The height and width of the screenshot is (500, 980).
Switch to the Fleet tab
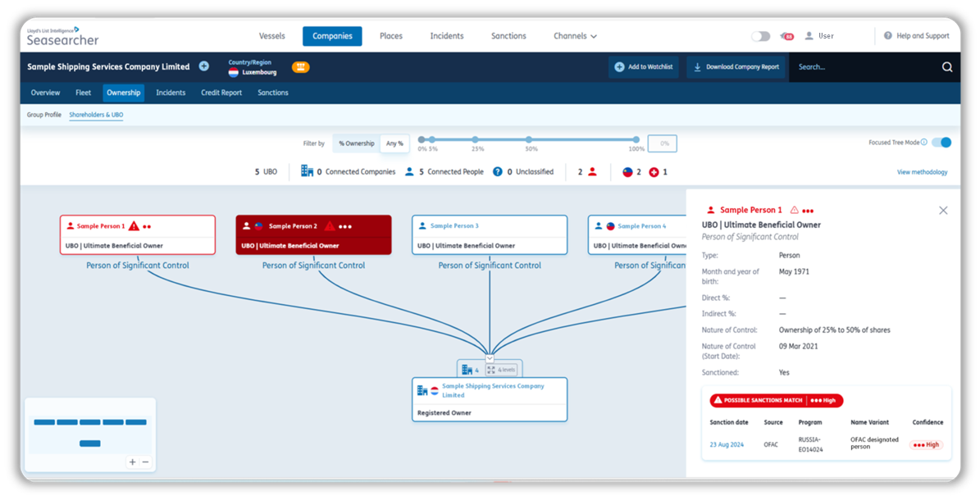83,93
